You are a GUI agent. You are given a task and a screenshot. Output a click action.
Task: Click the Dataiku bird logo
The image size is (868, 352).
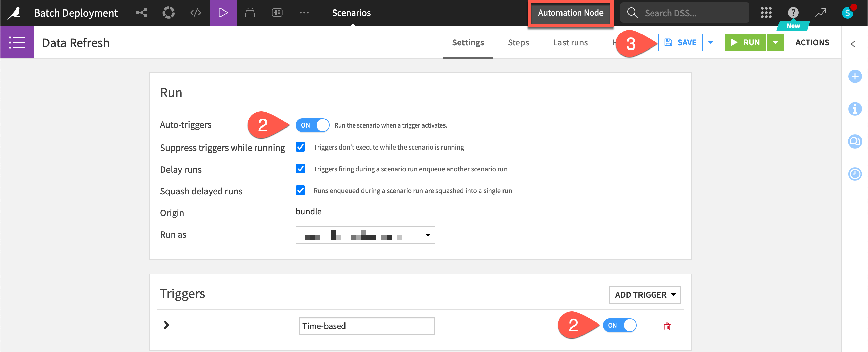coord(15,13)
